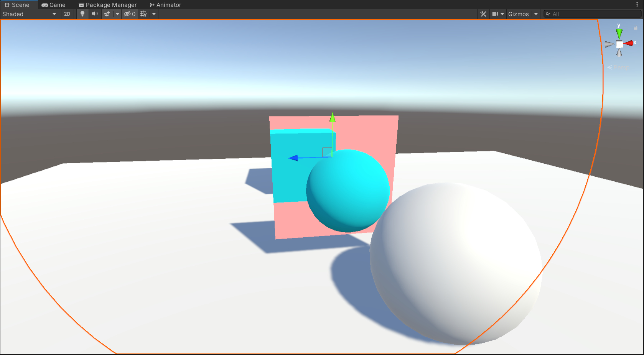Toggle scene lighting with the lightbulb icon
This screenshot has width=644, height=355.
pyautogui.click(x=82, y=14)
